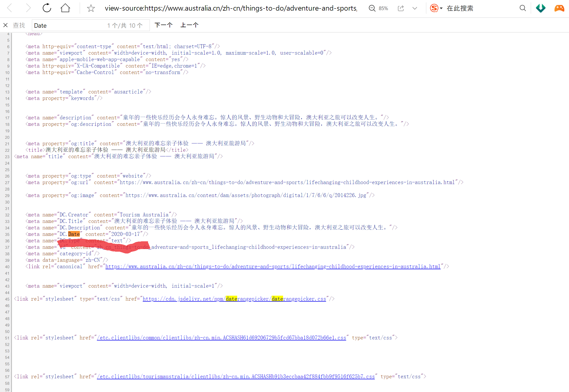Click the search magnifier icon

[523, 8]
